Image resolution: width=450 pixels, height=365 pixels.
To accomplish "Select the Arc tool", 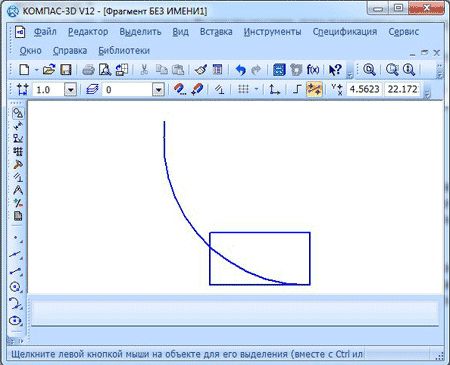I will (16, 304).
